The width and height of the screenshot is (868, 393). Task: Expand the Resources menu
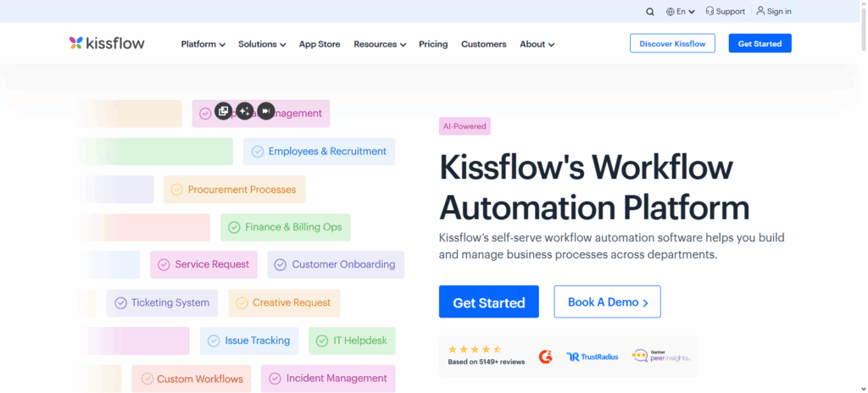coord(380,44)
